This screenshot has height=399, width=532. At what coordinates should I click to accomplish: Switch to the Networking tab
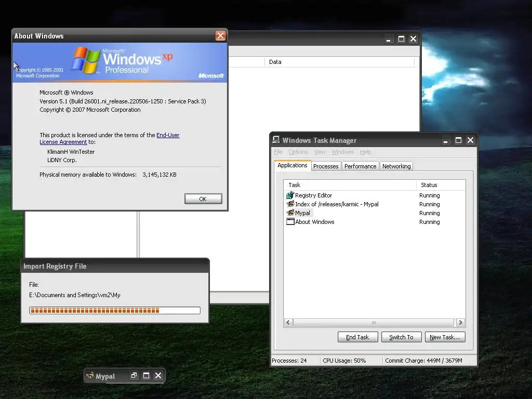click(x=396, y=166)
